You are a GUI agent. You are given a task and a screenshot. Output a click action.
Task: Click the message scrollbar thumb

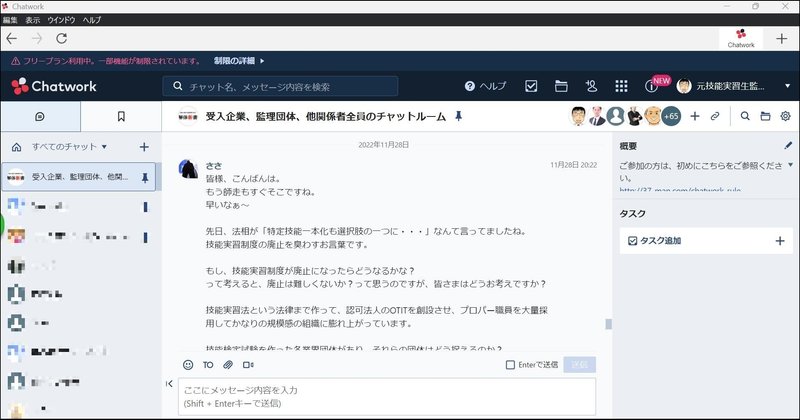608,324
